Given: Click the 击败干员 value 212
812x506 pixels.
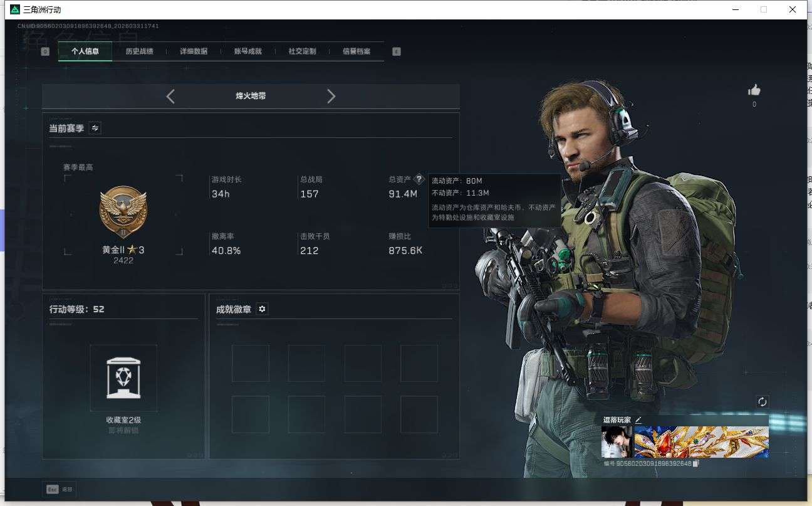Looking at the screenshot, I should click(x=310, y=251).
